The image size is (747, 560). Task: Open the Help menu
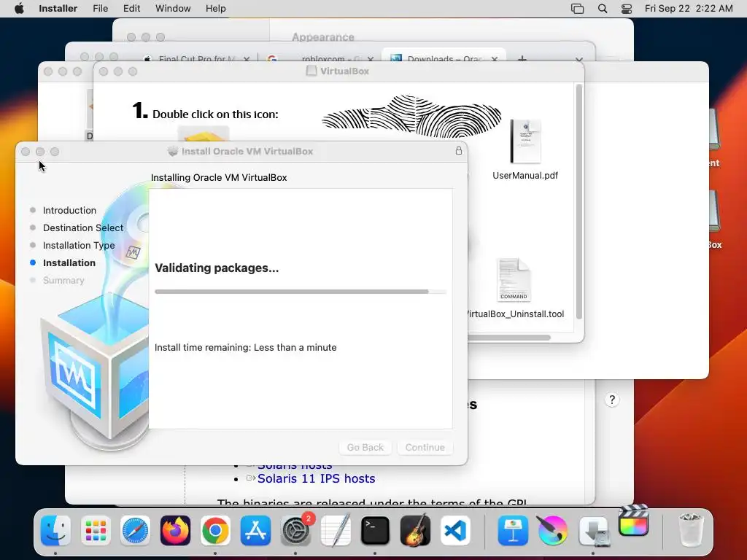coord(215,9)
